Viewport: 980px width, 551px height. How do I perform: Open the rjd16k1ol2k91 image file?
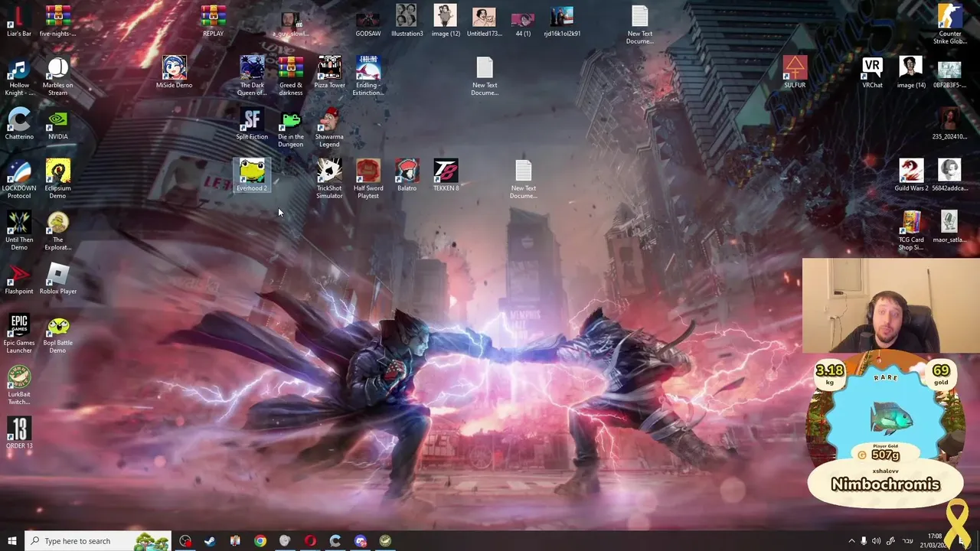pyautogui.click(x=562, y=21)
